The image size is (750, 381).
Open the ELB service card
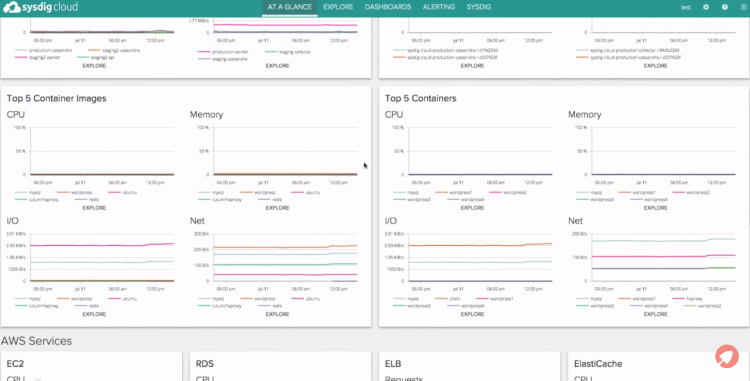pyautogui.click(x=469, y=367)
